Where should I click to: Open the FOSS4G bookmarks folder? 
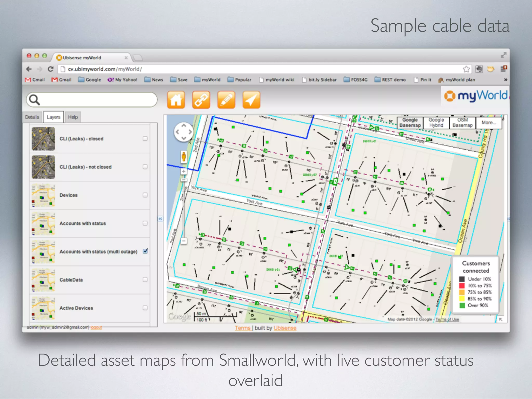tap(355, 80)
